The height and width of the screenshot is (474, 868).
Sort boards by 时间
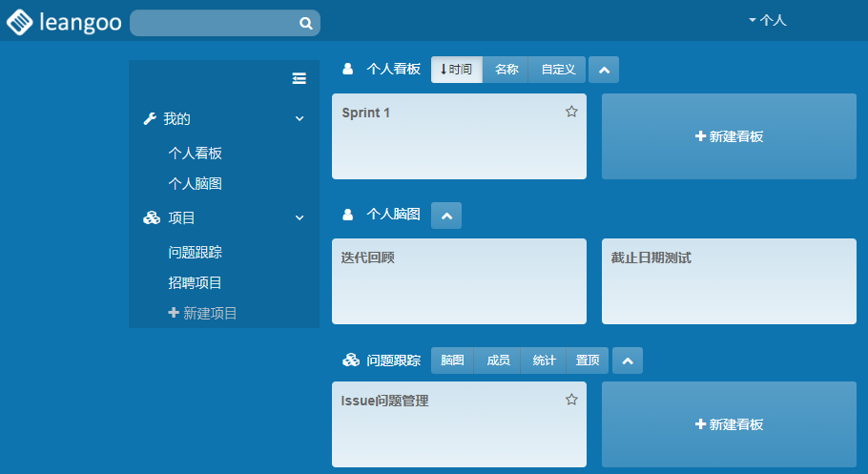pyautogui.click(x=457, y=70)
